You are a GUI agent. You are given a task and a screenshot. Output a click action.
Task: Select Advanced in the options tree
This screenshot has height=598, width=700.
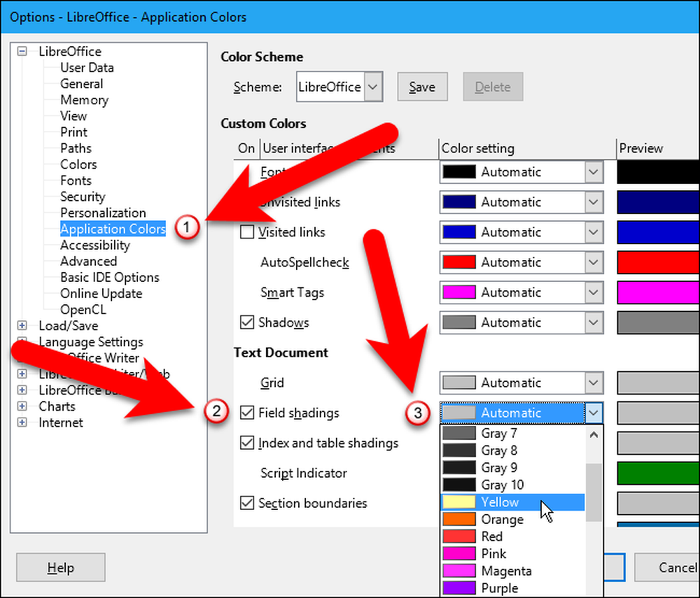tap(89, 262)
